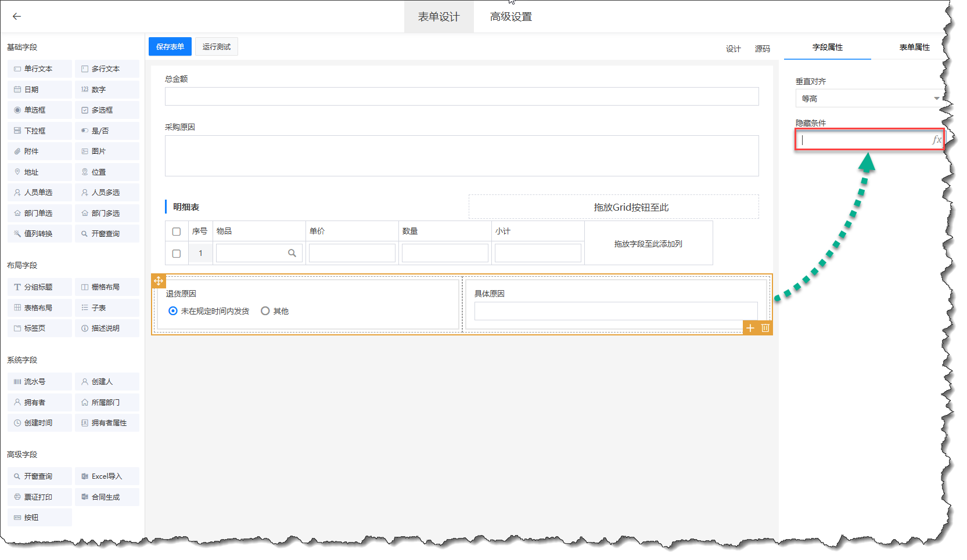Image resolution: width=967 pixels, height=560 pixels.
Task: Click the orange trash delete icon
Action: pyautogui.click(x=765, y=328)
